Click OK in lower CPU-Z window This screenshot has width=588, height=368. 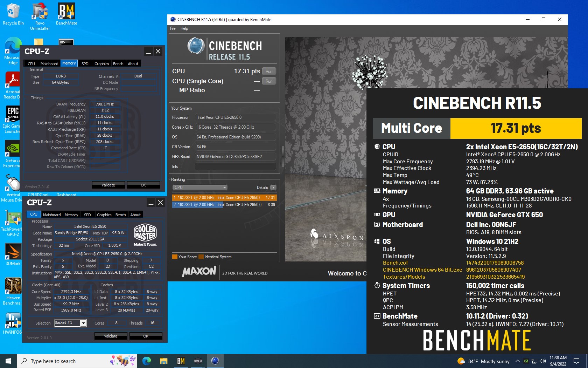[x=146, y=336]
